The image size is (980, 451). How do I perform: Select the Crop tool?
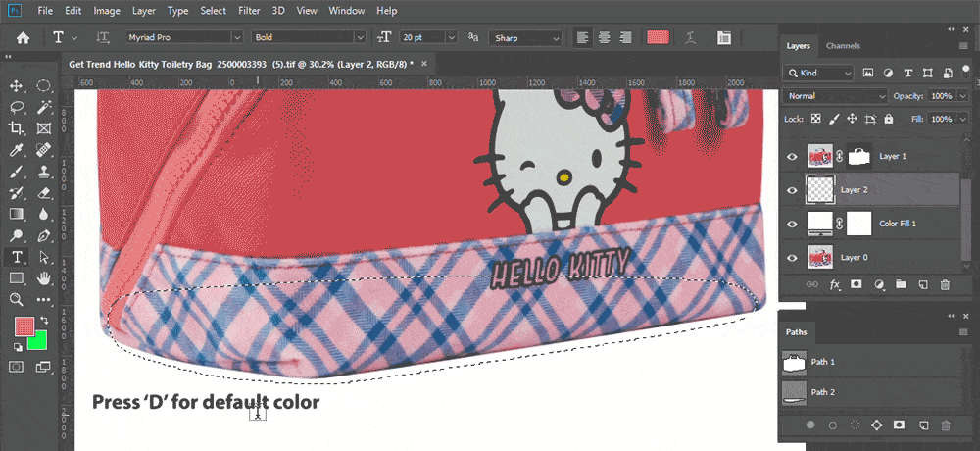pos(17,128)
